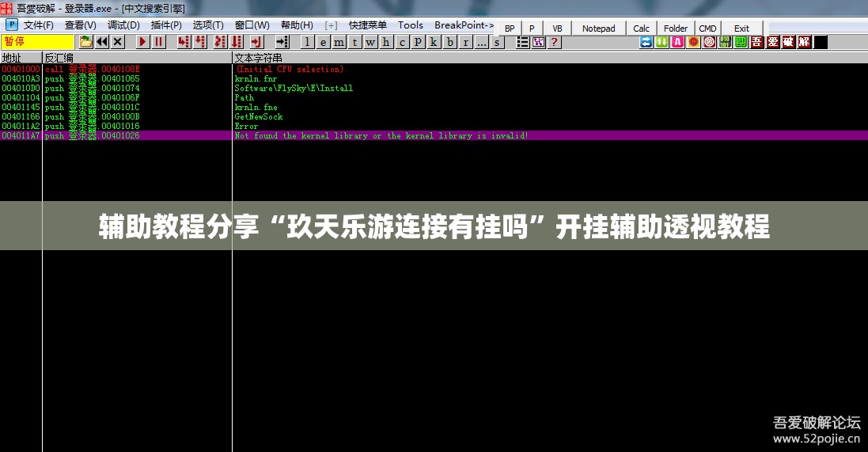Image resolution: width=868 pixels, height=452 pixels.
Task: Click the step into icon
Action: coord(184,42)
